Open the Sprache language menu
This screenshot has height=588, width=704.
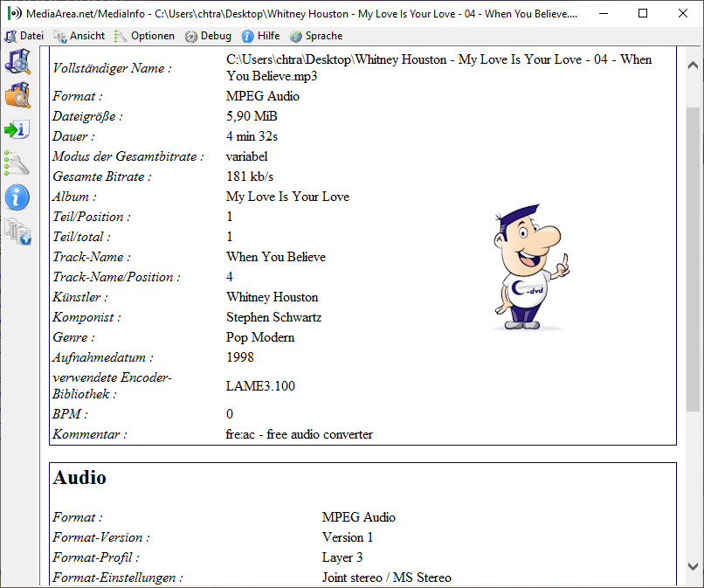316,36
